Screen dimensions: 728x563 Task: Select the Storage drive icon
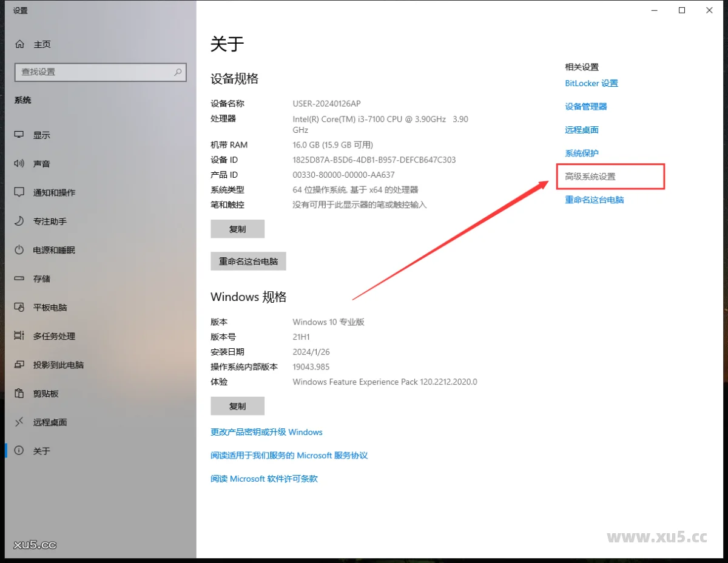[x=19, y=278]
